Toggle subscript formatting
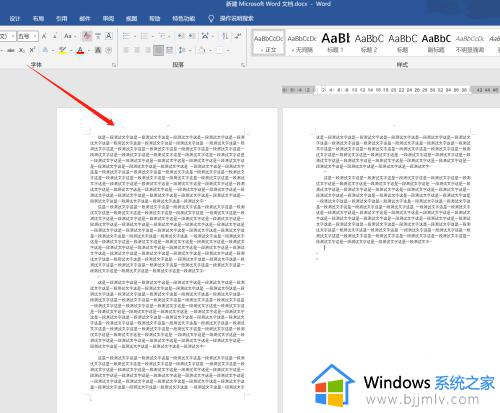 point(22,50)
